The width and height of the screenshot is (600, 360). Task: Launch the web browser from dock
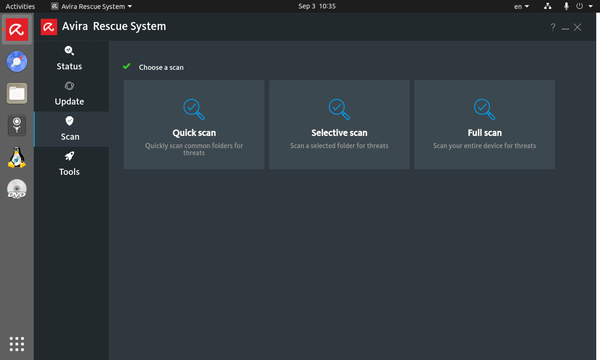click(17, 62)
